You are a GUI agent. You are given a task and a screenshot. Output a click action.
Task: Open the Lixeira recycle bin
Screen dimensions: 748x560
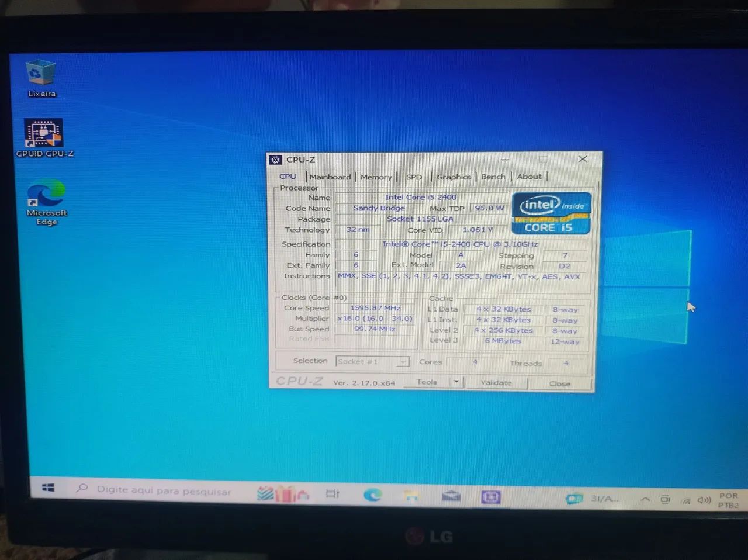pos(40,73)
